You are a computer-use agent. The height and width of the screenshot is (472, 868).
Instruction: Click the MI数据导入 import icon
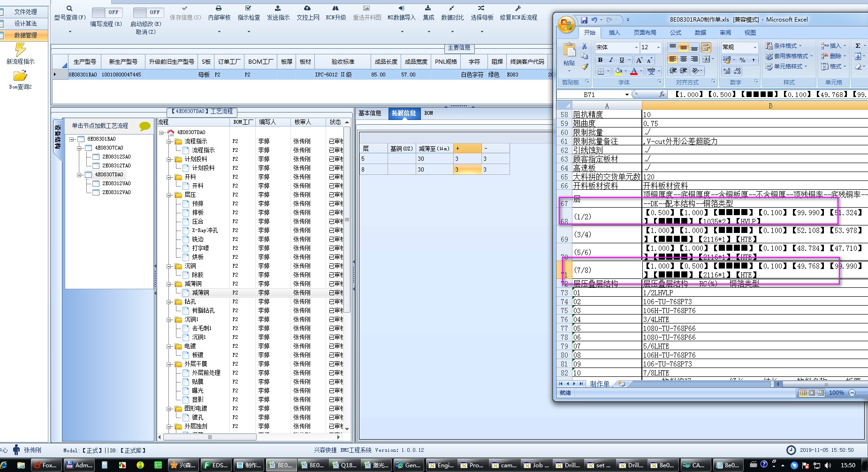coord(401,8)
